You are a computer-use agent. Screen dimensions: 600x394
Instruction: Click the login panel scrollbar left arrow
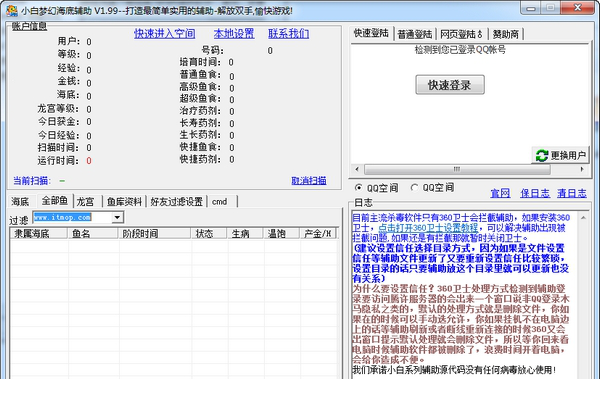(357, 169)
